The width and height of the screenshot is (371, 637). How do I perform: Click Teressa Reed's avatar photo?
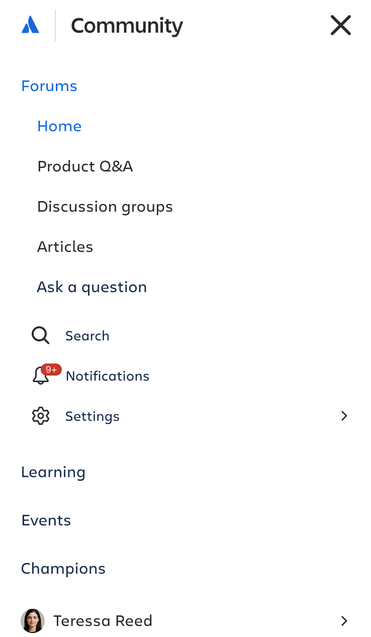point(33,620)
